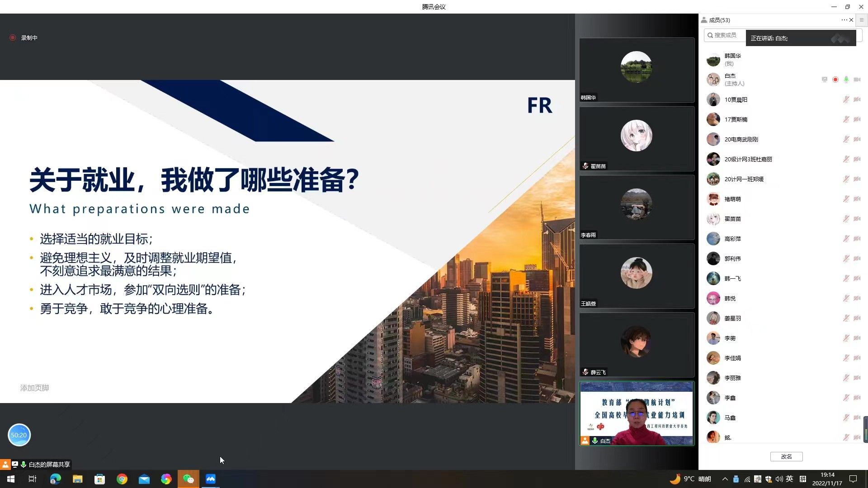This screenshot has width=868, height=488.
Task: Select member 李佳娟 in the list
Action: pos(782,358)
